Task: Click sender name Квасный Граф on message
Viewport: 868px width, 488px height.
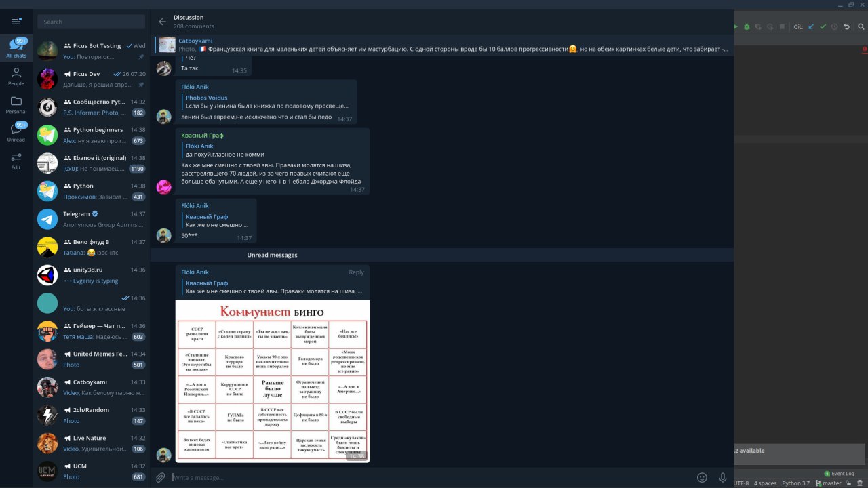Action: pos(202,136)
